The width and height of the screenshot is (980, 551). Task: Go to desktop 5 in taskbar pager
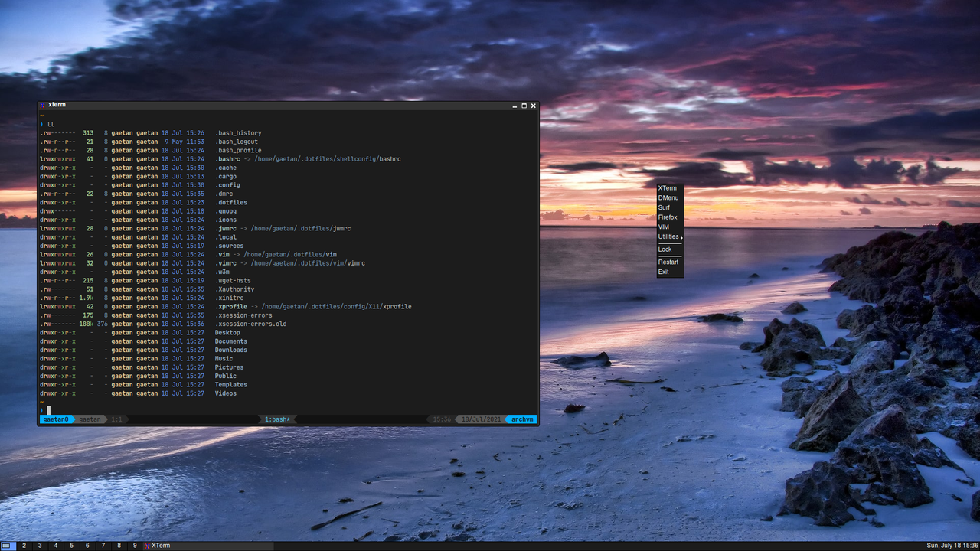click(x=72, y=546)
